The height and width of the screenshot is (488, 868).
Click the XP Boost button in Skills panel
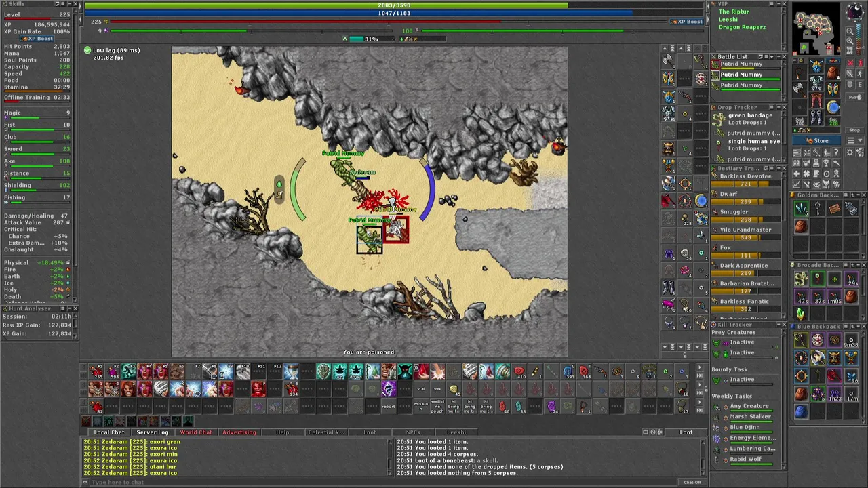[37, 39]
